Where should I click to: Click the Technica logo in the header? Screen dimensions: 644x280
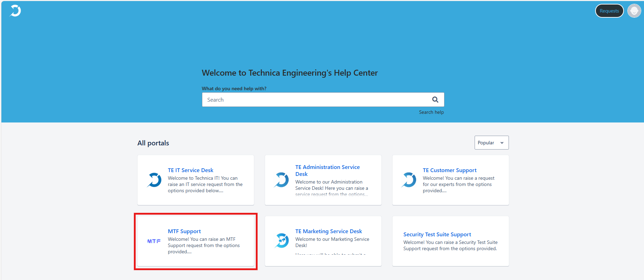tap(15, 11)
